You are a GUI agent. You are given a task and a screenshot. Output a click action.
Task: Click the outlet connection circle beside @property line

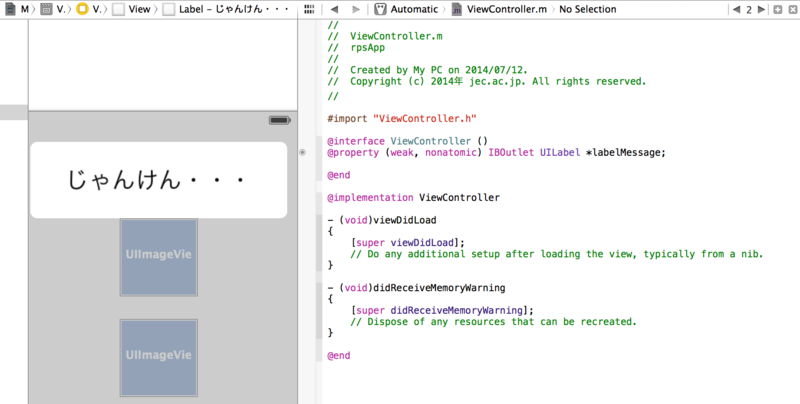pos(303,152)
